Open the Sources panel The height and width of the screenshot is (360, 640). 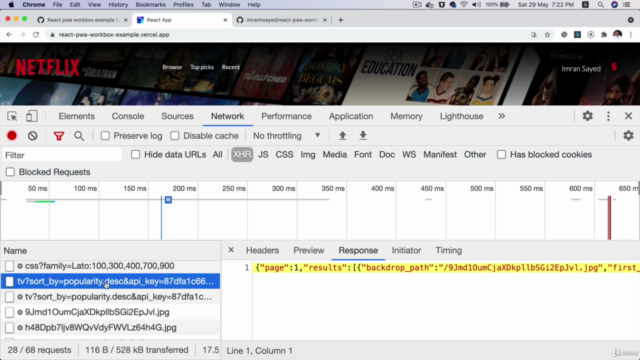[177, 116]
